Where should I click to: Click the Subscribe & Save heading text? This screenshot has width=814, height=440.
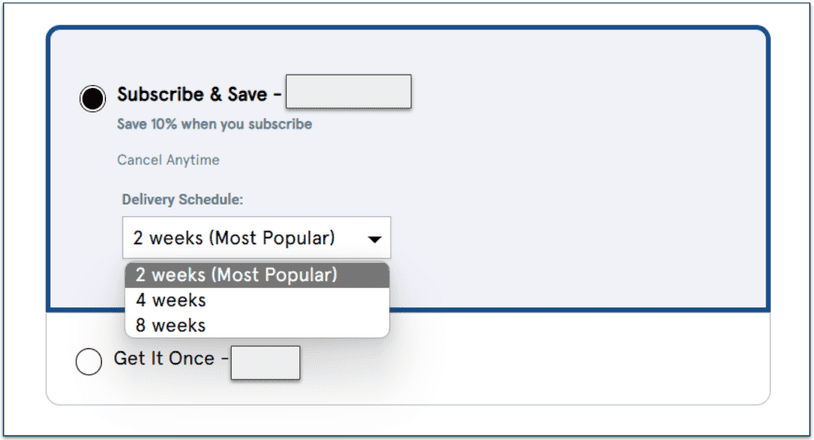click(x=192, y=94)
